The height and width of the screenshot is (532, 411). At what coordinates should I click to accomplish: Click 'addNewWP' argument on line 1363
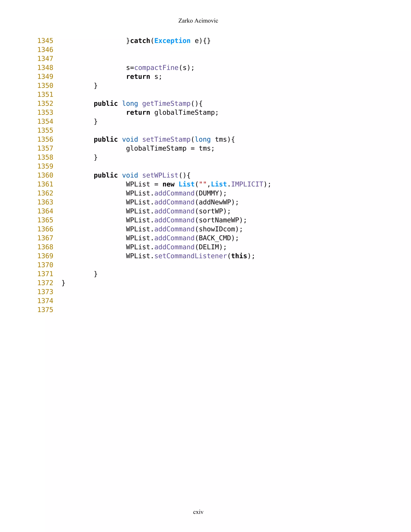(215, 202)
